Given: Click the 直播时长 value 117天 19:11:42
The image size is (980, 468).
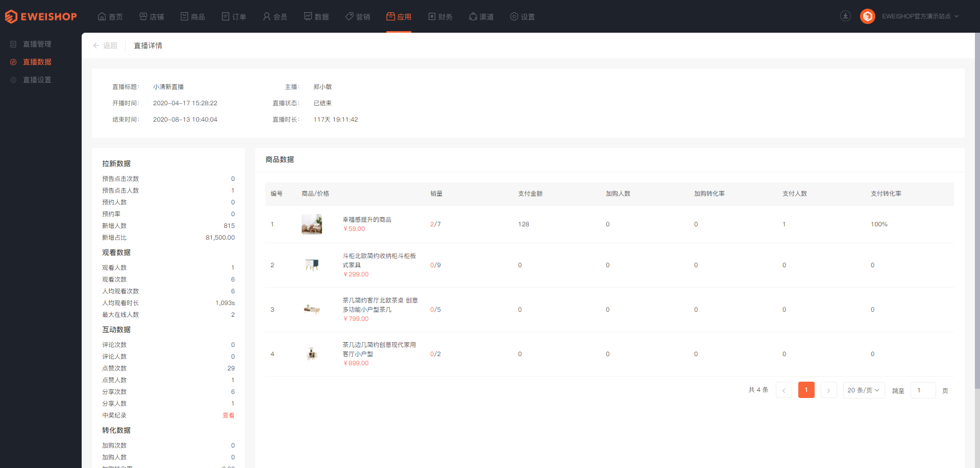Looking at the screenshot, I should pyautogui.click(x=335, y=120).
